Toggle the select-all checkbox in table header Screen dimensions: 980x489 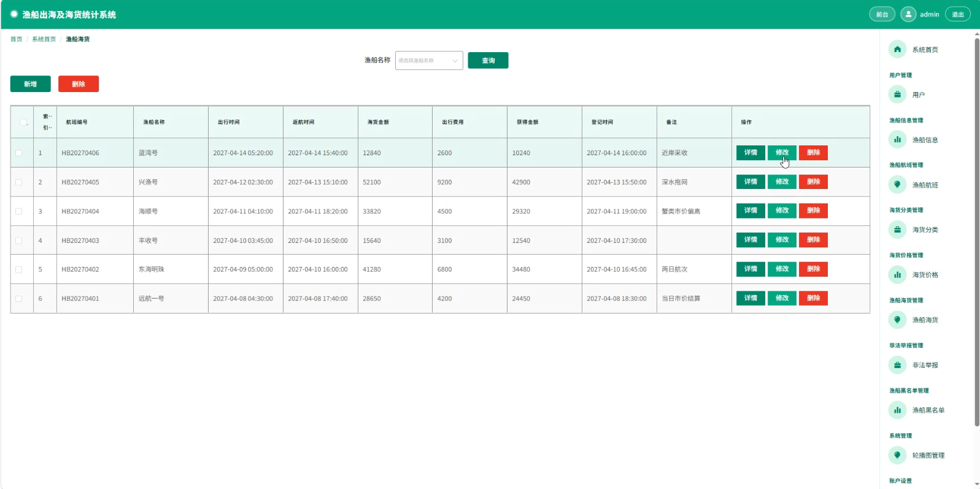point(23,122)
